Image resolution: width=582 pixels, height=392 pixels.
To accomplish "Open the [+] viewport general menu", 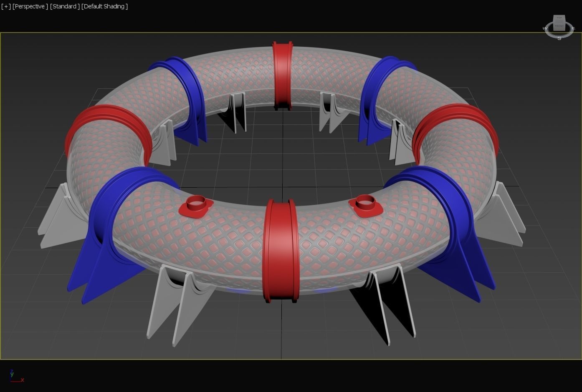I will 6,6.
